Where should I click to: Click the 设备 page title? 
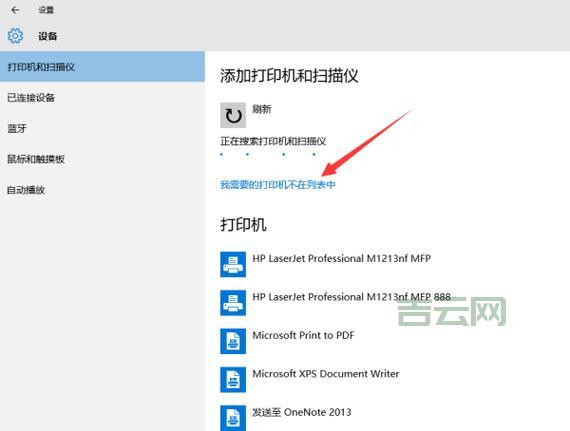point(48,36)
